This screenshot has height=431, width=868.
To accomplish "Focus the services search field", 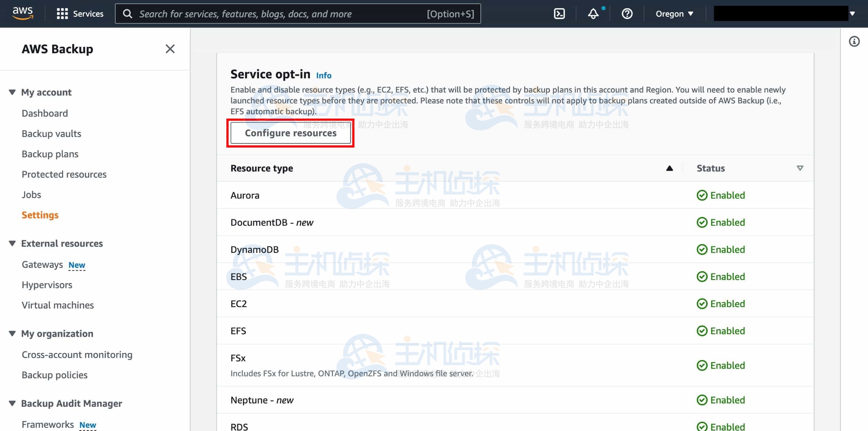I will pyautogui.click(x=282, y=14).
